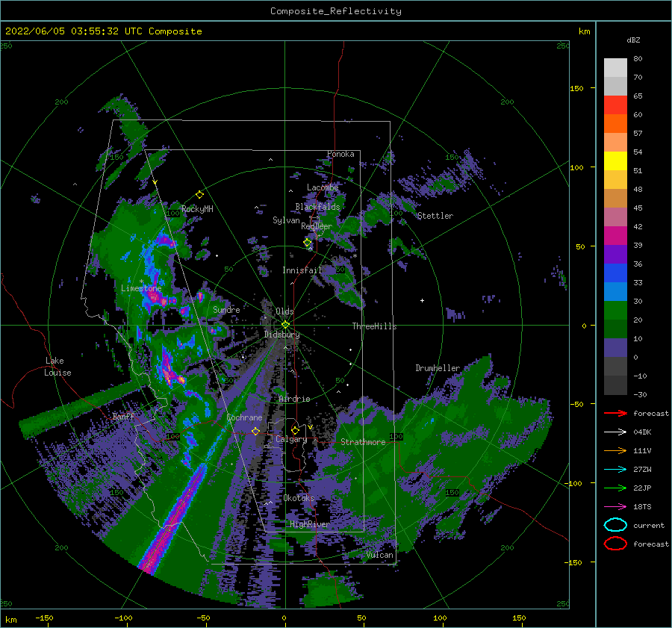Click the Composite_Reflectivity title text
672x628 pixels.
pos(336,11)
